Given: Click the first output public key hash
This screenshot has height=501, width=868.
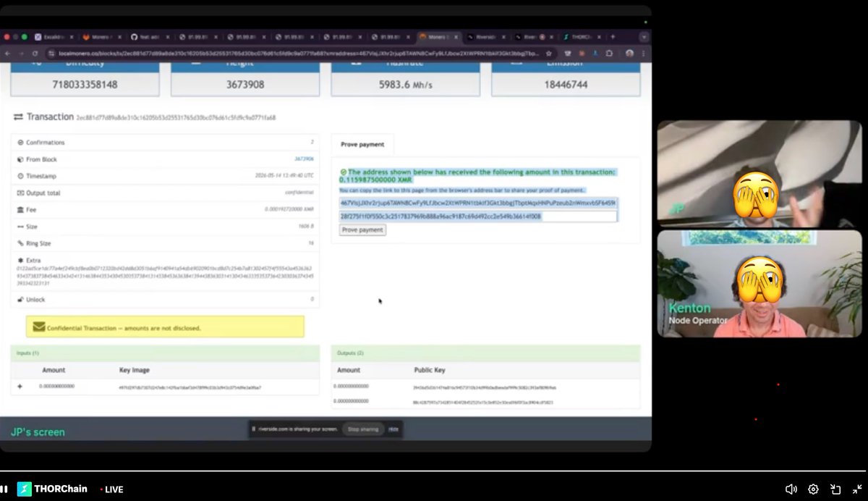Looking at the screenshot, I should (484, 387).
